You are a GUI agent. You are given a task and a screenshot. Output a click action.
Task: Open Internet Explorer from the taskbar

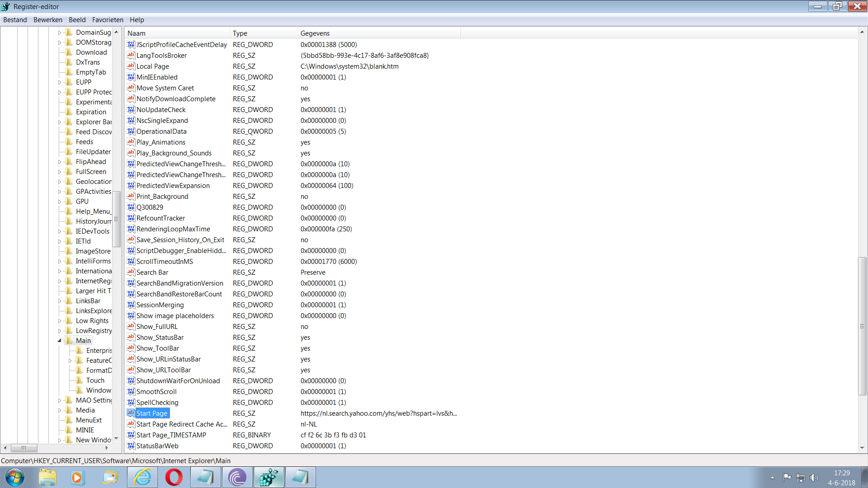142,477
